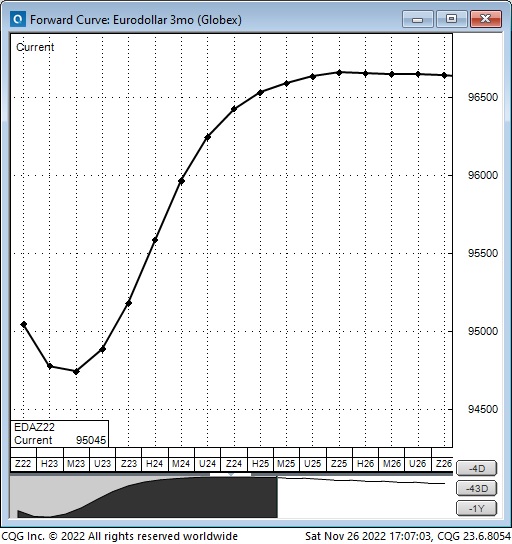The height and width of the screenshot is (544, 512).
Task: Select the M26 contract label
Action: (x=392, y=464)
